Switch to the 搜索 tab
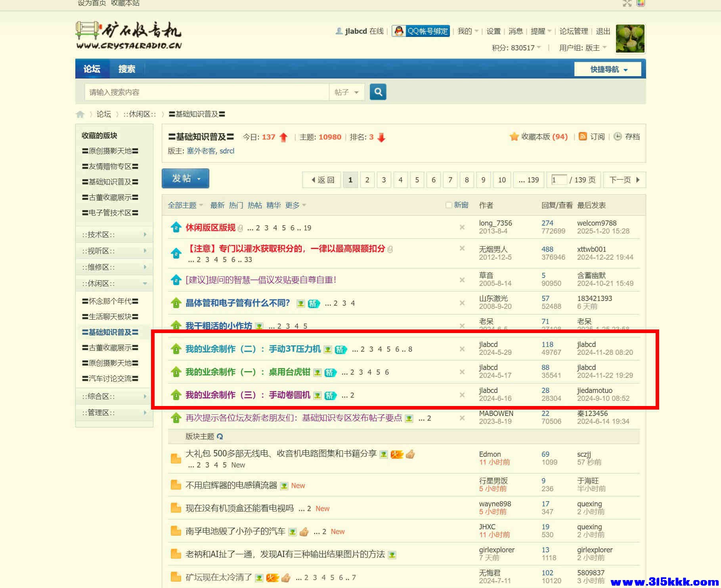 [126, 69]
